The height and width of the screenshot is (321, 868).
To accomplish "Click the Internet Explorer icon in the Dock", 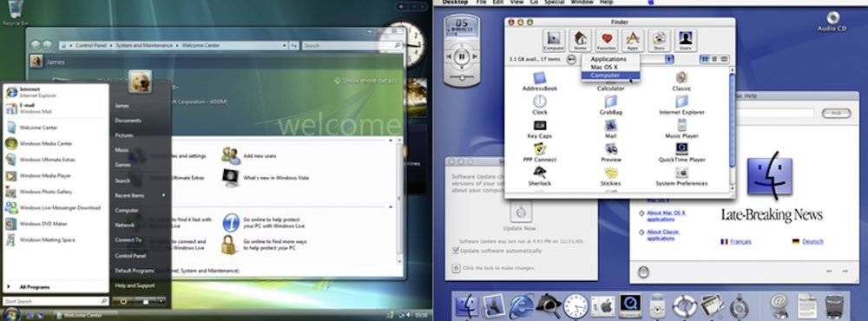I will [521, 306].
